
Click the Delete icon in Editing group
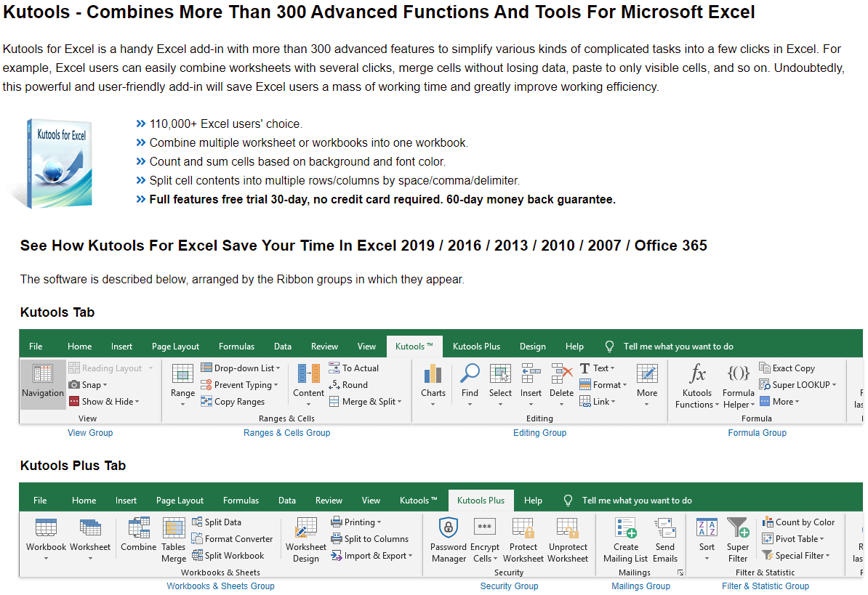561,374
